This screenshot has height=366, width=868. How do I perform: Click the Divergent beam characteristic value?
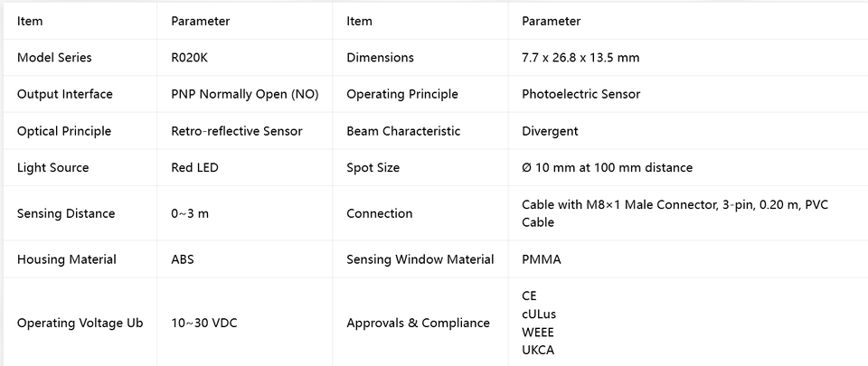click(550, 131)
